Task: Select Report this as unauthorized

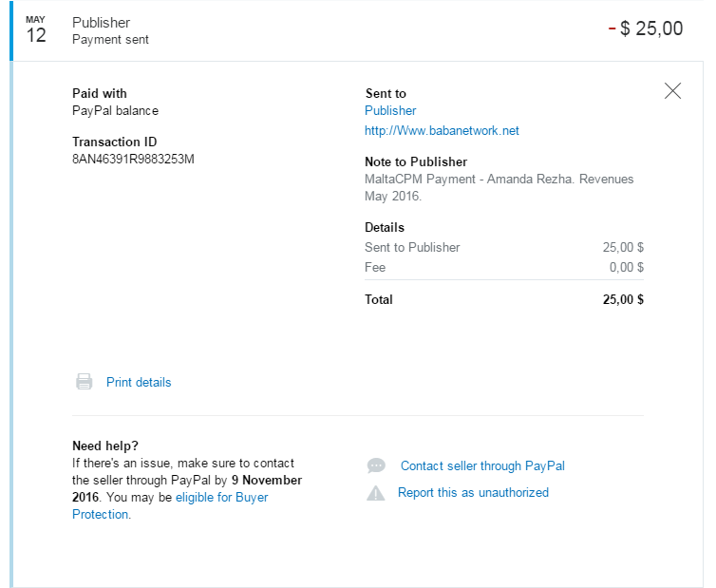Action: coord(473,492)
